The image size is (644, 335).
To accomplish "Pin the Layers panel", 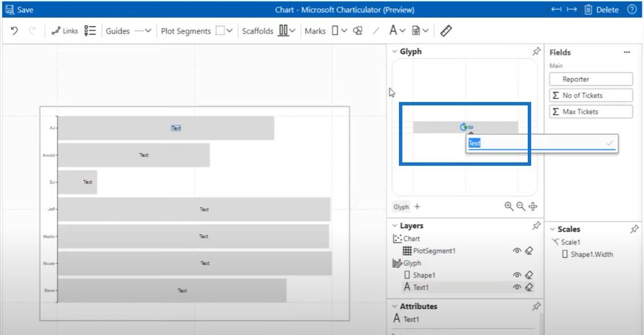I will 536,226.
